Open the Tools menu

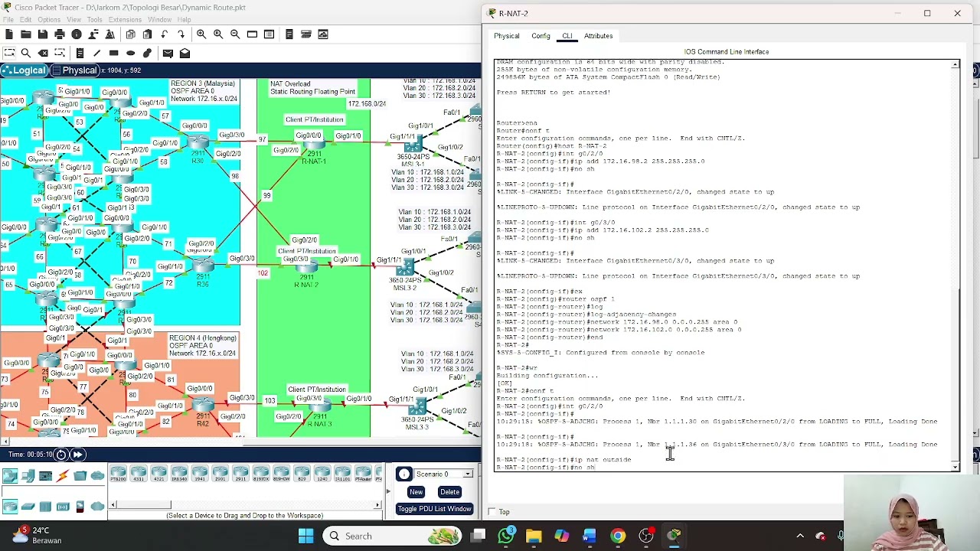95,20
